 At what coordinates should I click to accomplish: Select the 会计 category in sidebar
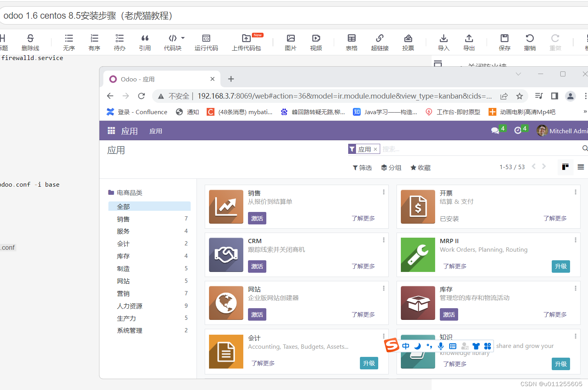(149, 244)
